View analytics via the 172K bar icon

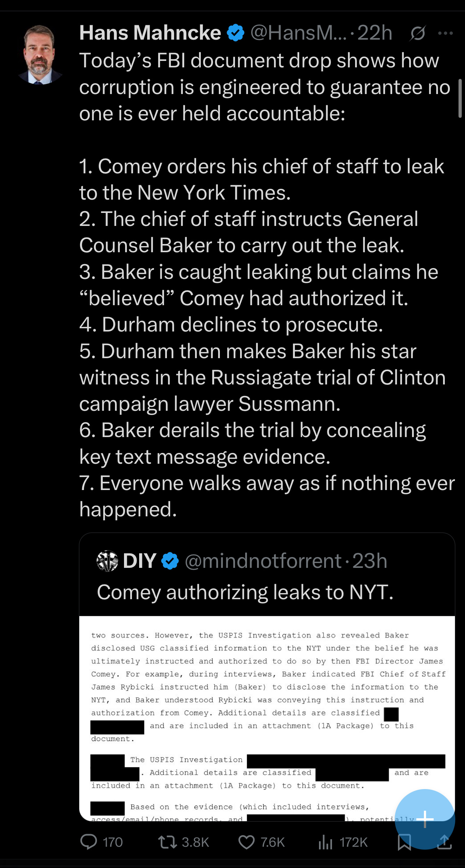pyautogui.click(x=343, y=842)
